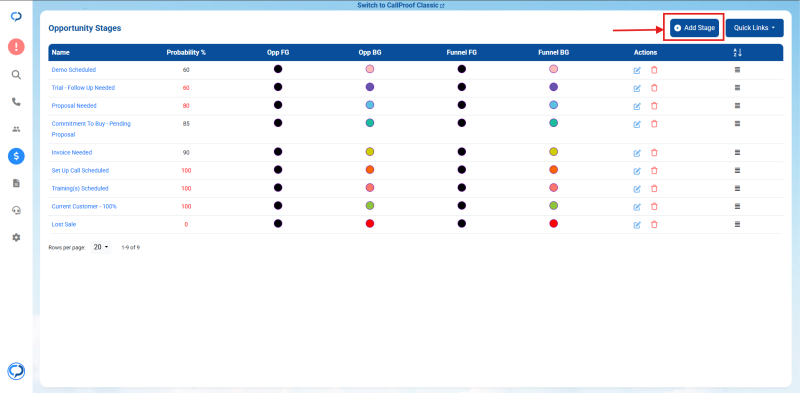Sort stages using the A-Z column icon
The width and height of the screenshot is (800, 393).
click(737, 53)
